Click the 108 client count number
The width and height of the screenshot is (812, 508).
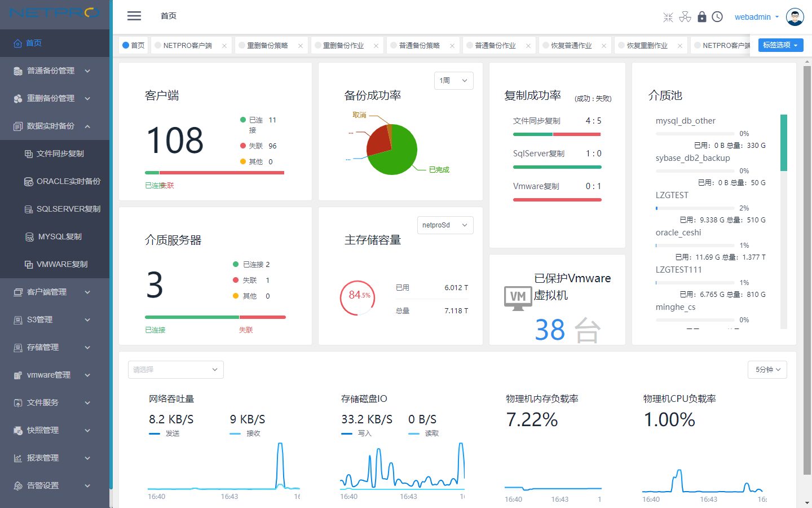click(175, 141)
